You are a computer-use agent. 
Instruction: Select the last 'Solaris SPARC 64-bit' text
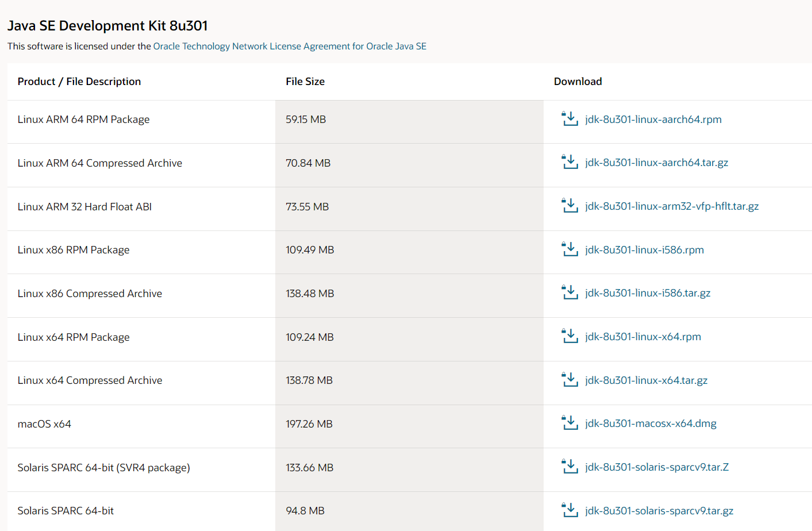coord(66,511)
